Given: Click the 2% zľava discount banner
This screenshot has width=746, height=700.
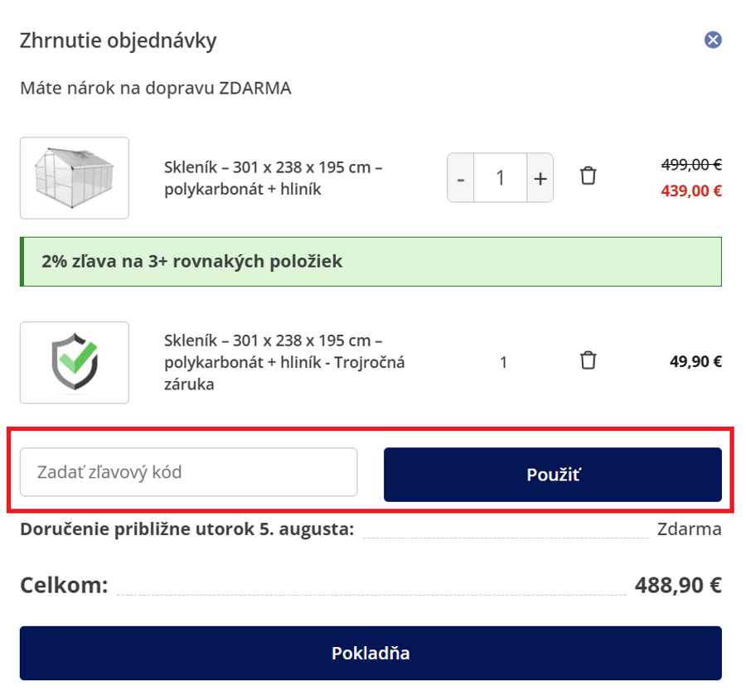Looking at the screenshot, I should click(371, 262).
